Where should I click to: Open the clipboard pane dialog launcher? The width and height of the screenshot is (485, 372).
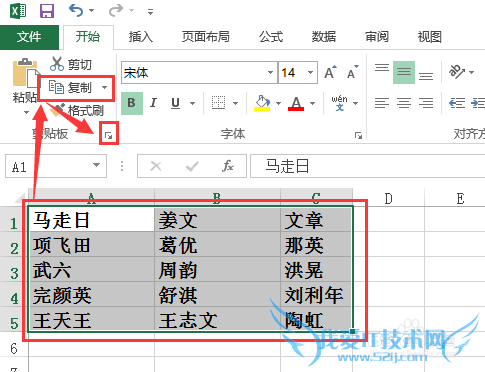point(108,135)
